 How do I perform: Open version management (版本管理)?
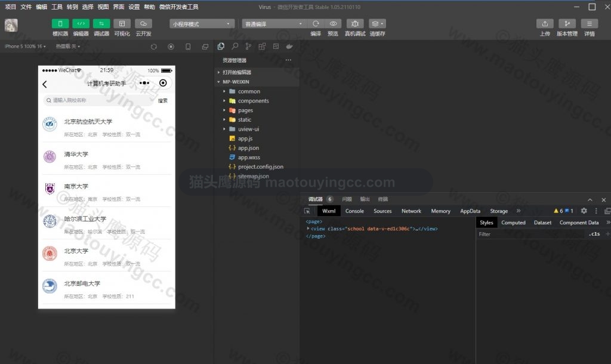pos(567,24)
